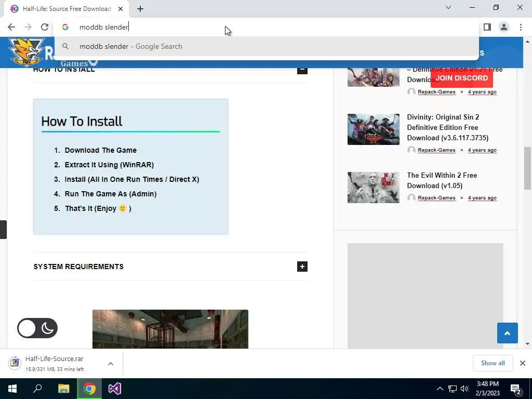Viewport: 532px width, 399px height.
Task: Open the volume speaker tray icon
Action: [x=464, y=389]
